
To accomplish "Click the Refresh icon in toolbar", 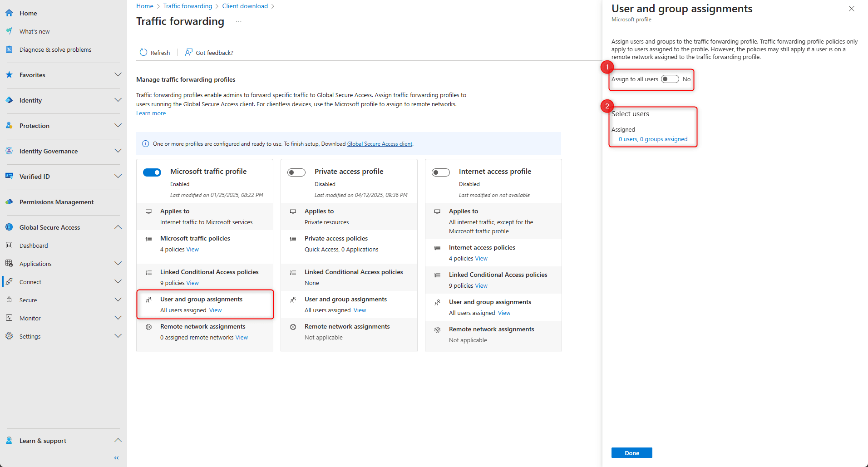I will tap(143, 53).
